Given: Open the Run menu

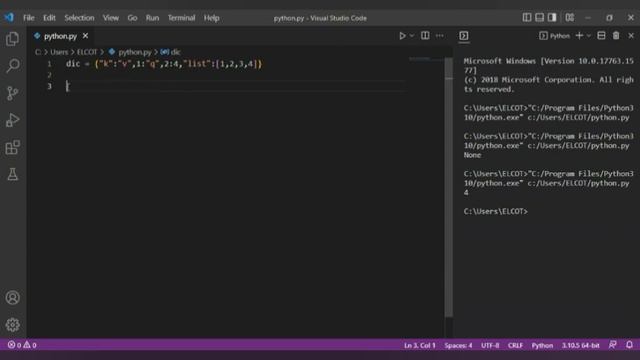Looking at the screenshot, I should pos(152,18).
